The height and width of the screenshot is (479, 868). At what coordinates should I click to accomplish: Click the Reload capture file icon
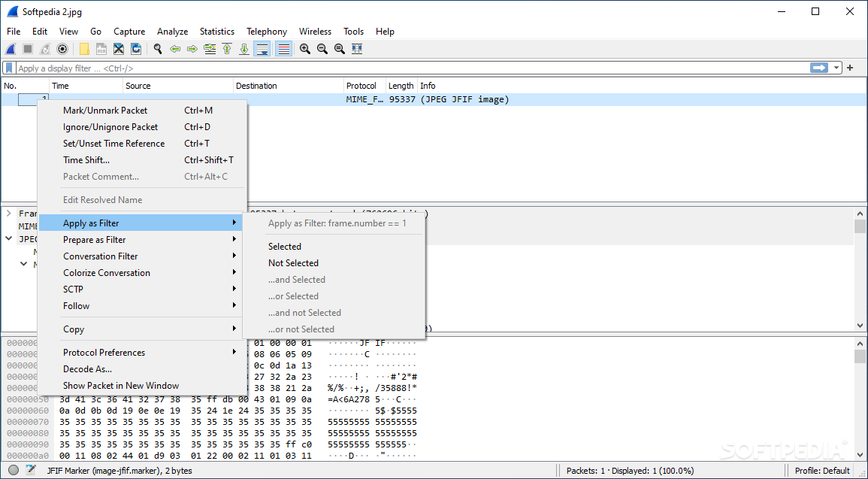(x=136, y=49)
